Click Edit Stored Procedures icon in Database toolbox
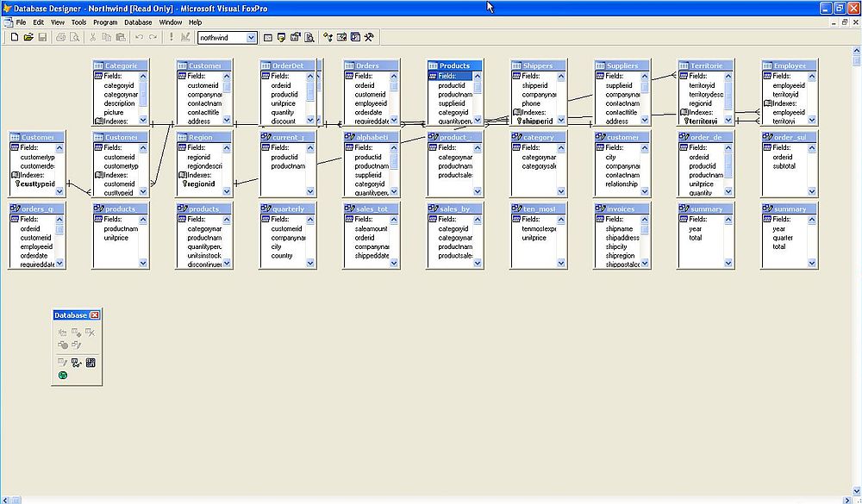 point(91,363)
